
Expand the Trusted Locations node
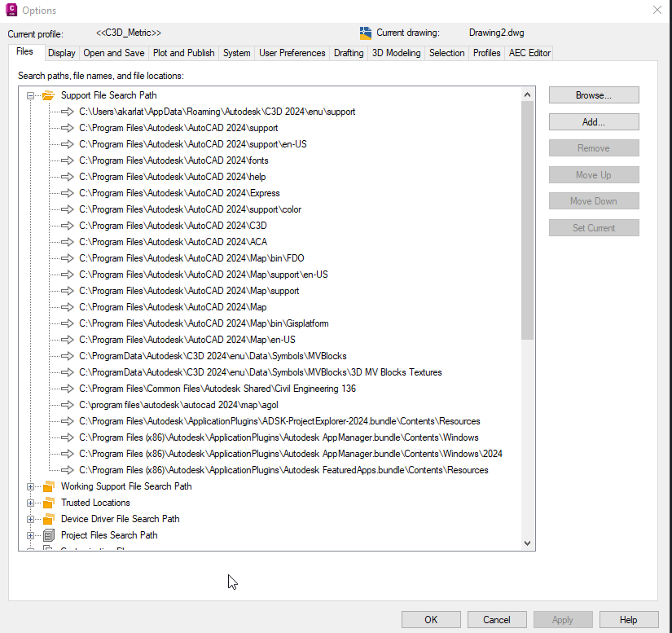point(30,503)
